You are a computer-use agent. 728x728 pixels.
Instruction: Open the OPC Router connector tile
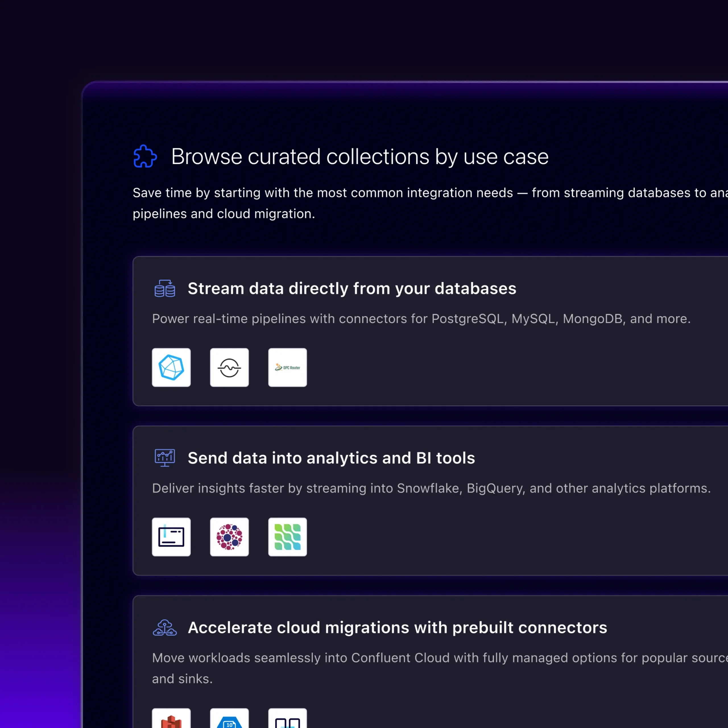288,367
